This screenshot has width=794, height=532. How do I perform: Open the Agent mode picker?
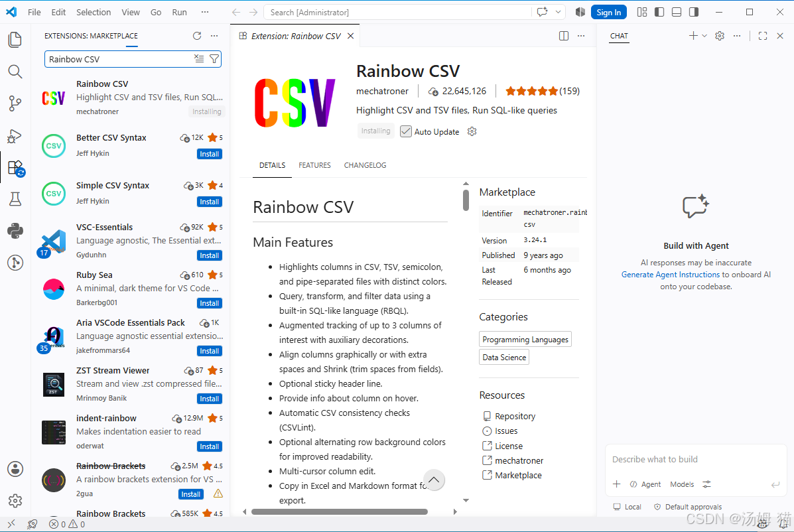tap(645, 484)
